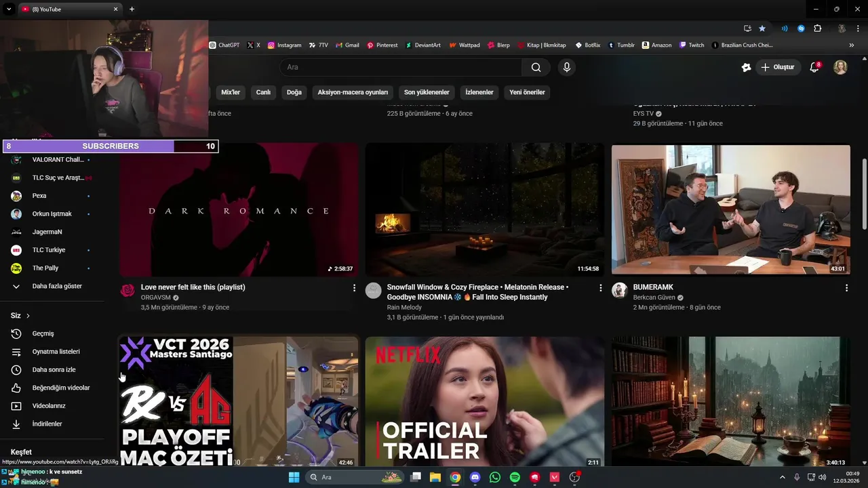Open Videolarınız page
Screen dimensions: 868x488
(52, 406)
